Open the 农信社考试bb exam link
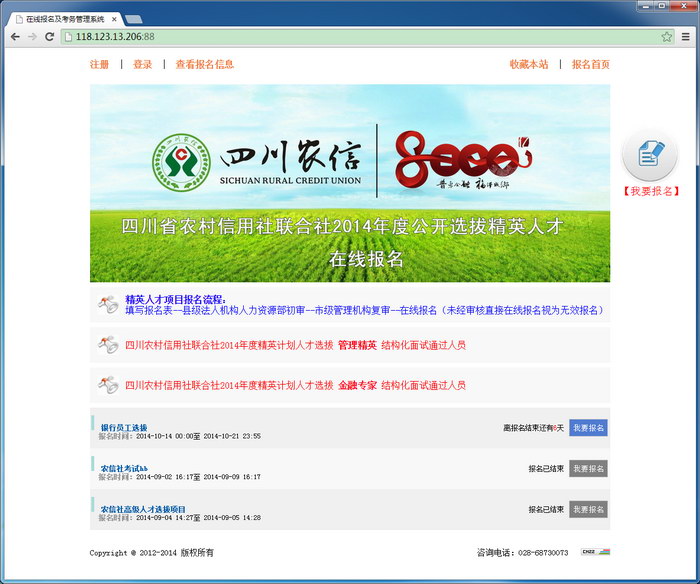This screenshot has height=584, width=700. pos(124,468)
